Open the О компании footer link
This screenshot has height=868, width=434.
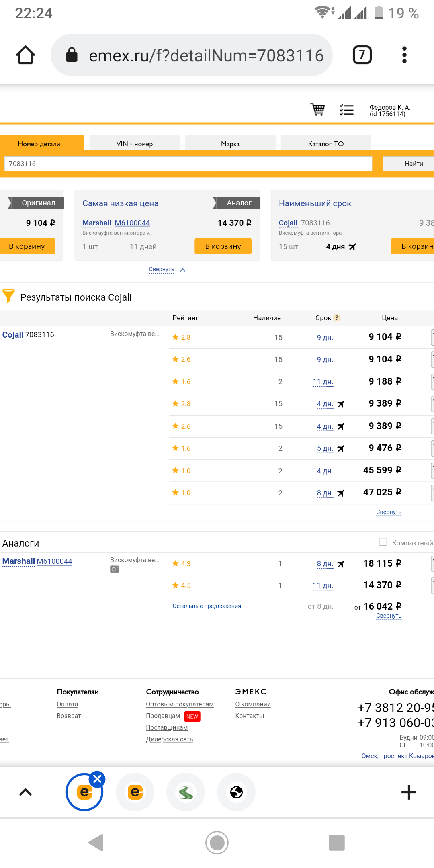[x=253, y=704]
